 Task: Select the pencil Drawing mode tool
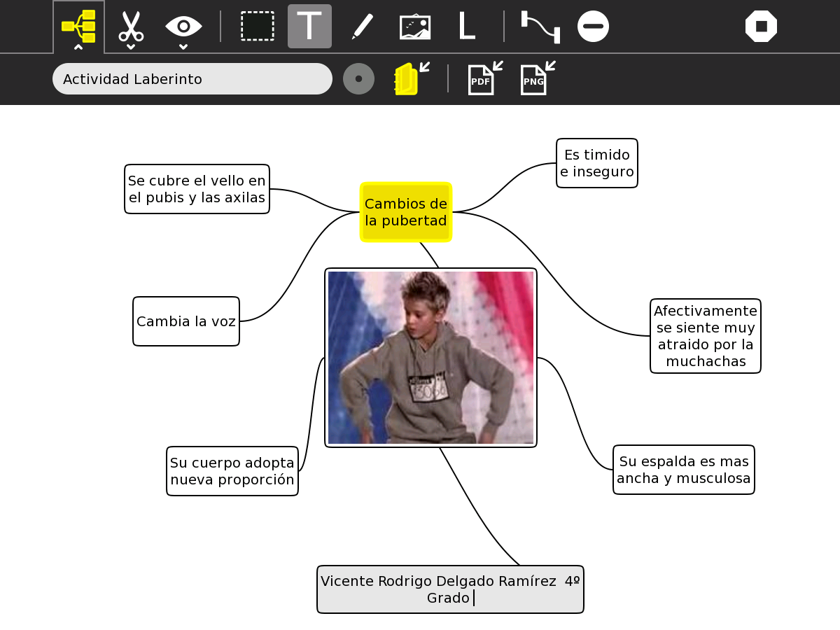tap(362, 26)
